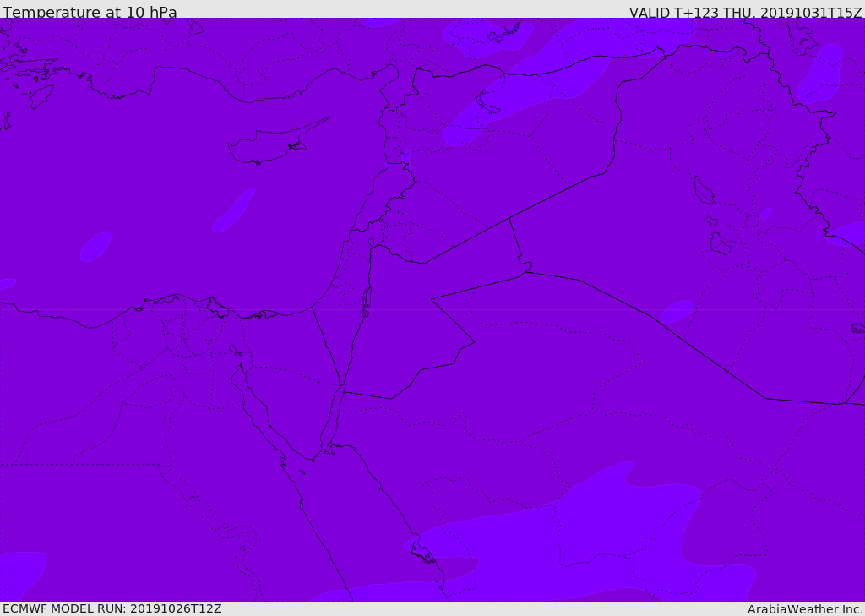865x616 pixels.
Task: Click the island of Cyprus on the map
Action: pyautogui.click(x=276, y=144)
